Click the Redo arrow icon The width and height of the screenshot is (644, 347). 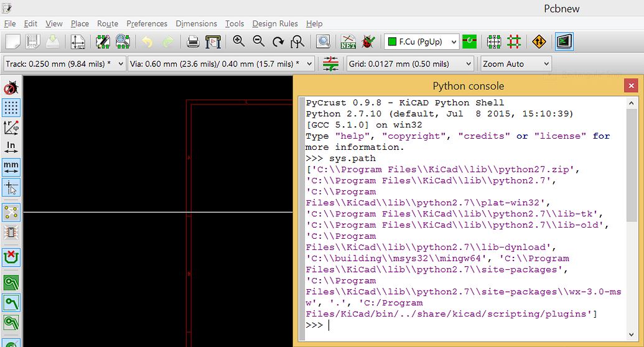click(x=167, y=42)
